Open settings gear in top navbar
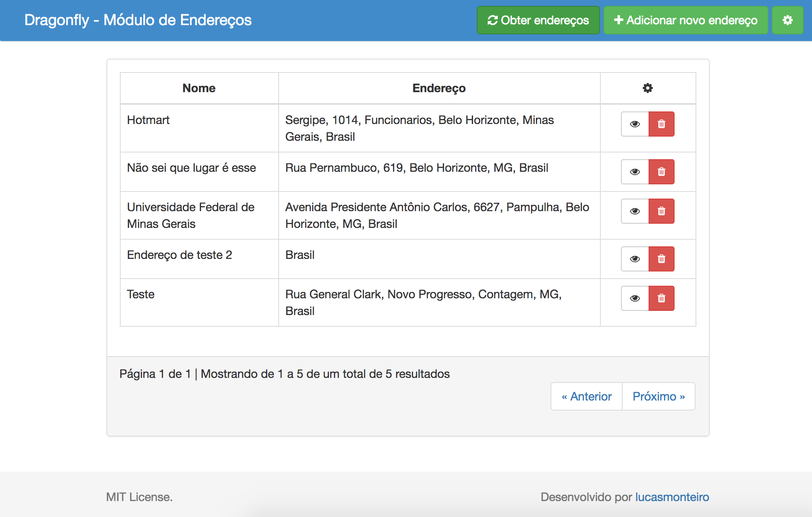 click(x=787, y=20)
